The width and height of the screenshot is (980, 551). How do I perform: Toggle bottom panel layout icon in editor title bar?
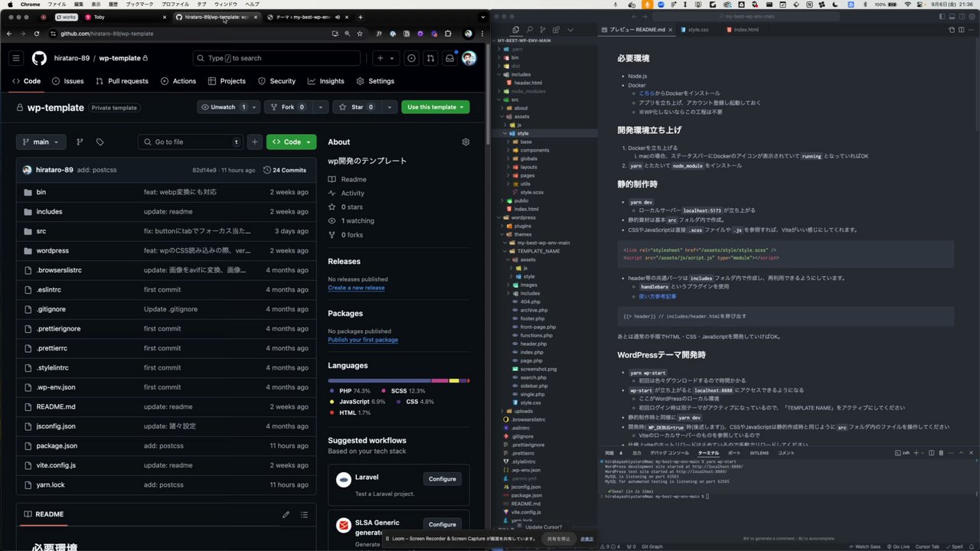[950, 16]
